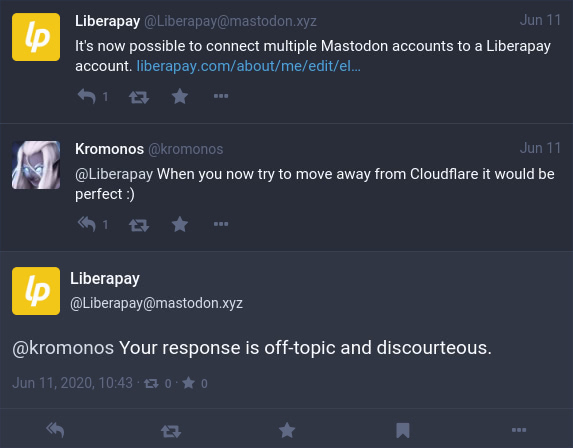The height and width of the screenshot is (448, 573).
Task: Reply to the off-topic response post
Action: (55, 430)
